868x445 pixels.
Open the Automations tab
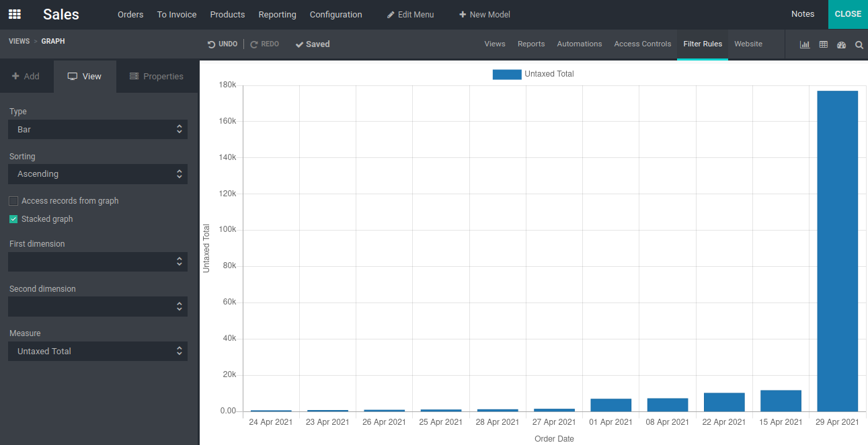click(x=580, y=44)
